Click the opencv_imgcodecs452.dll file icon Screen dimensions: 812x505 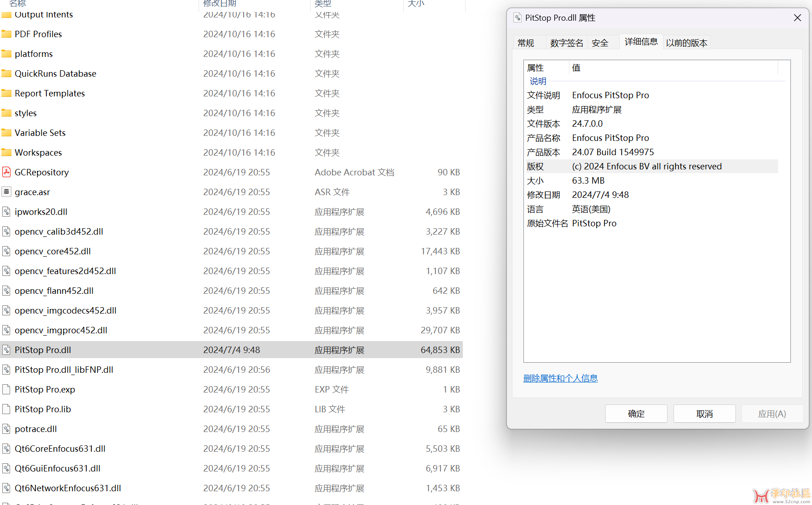6,310
